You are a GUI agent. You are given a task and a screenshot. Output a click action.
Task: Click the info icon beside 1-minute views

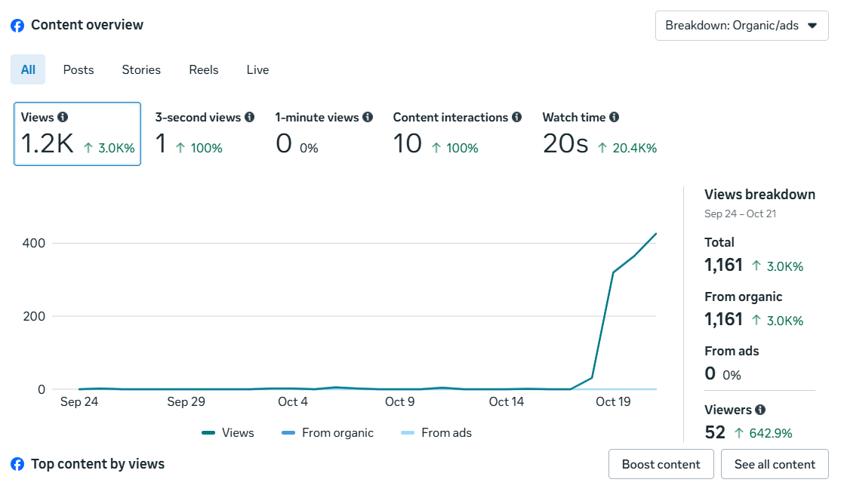(368, 117)
